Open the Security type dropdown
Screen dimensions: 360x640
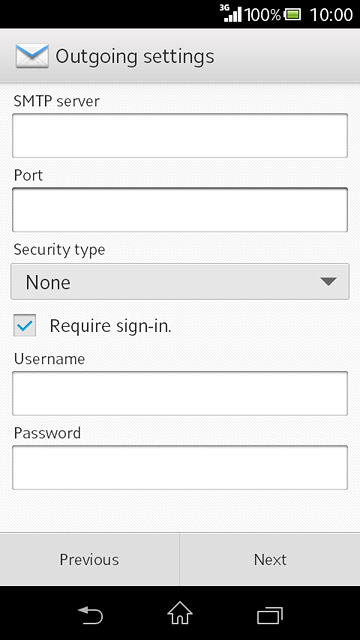[x=180, y=282]
